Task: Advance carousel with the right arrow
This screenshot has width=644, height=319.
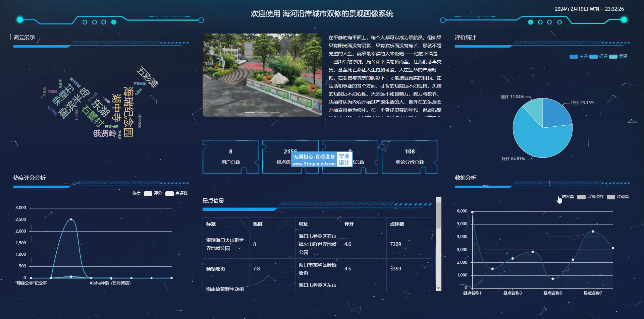Action: 311,75
